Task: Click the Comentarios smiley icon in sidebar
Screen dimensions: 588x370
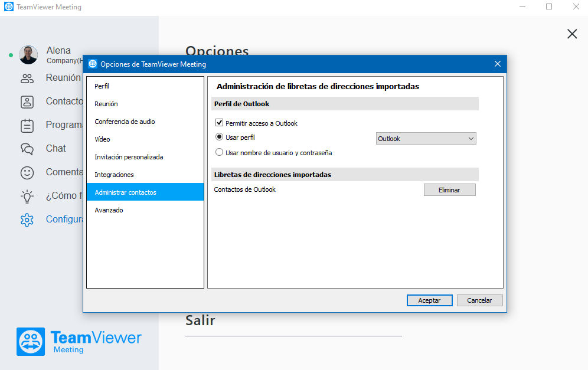Action: (27, 173)
